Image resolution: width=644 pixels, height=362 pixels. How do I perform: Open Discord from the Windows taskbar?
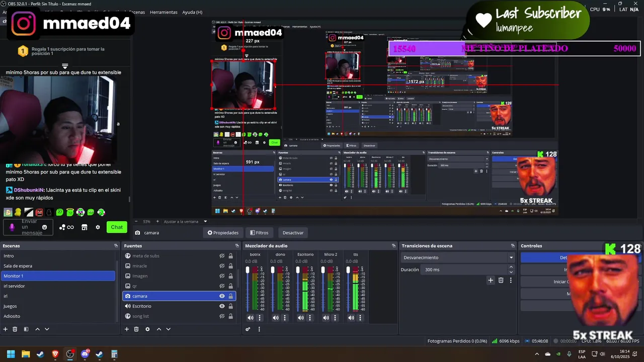[x=85, y=354]
